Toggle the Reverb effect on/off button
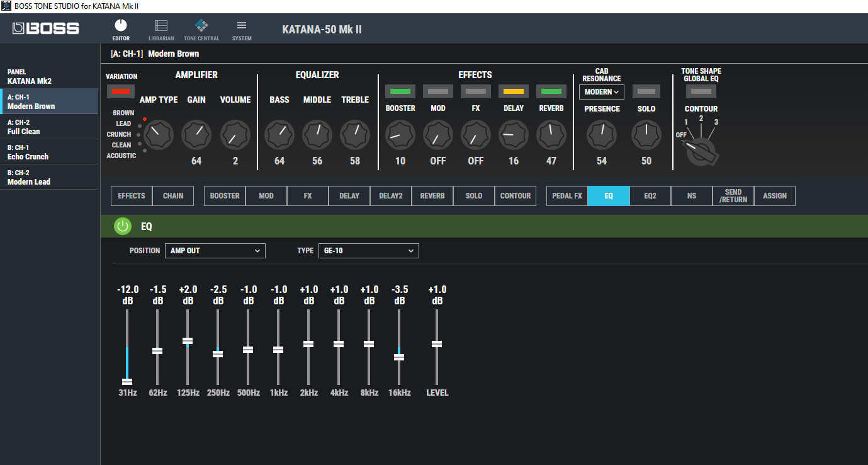Viewport: 868px width, 465px height. 551,91
